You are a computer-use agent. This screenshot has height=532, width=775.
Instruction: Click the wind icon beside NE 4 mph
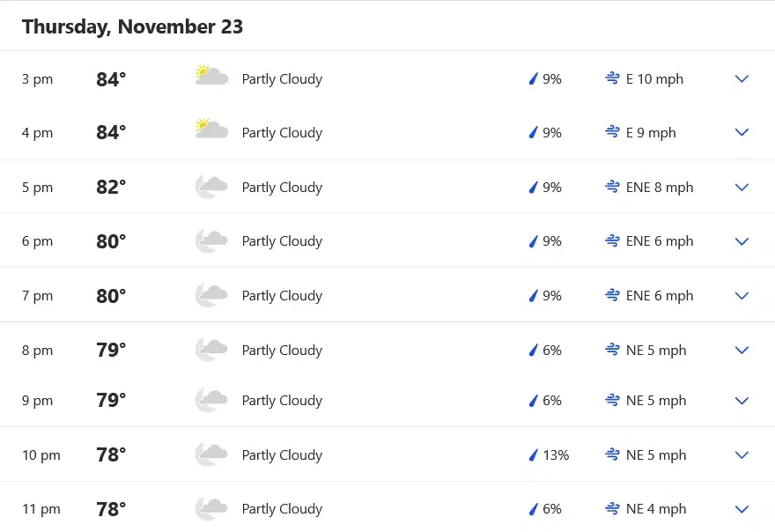click(612, 508)
